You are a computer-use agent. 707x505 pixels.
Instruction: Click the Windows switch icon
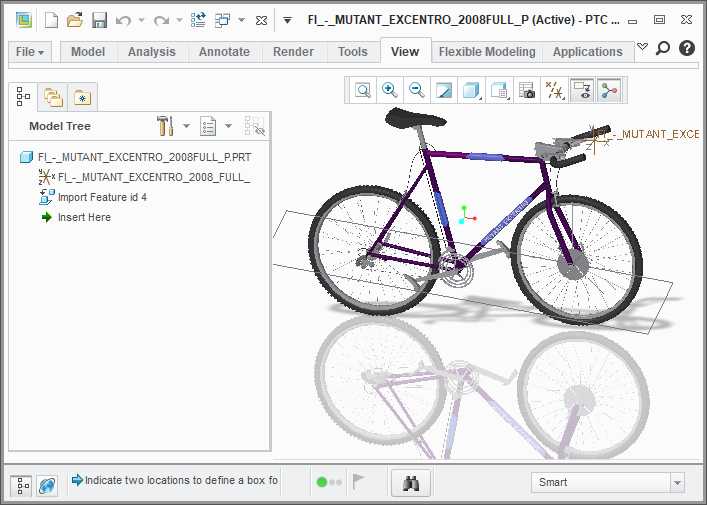(x=222, y=20)
